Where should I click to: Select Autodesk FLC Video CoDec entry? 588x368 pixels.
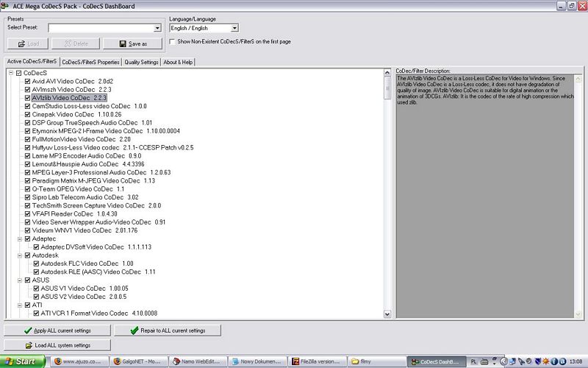87,263
